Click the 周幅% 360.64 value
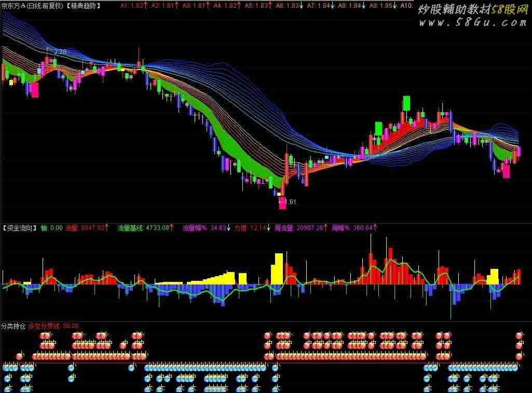This screenshot has height=393, width=532. pyautogui.click(x=354, y=228)
